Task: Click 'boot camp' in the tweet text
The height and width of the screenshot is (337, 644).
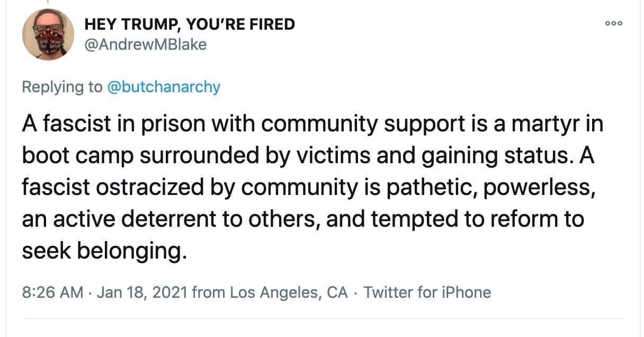Action: coord(80,156)
